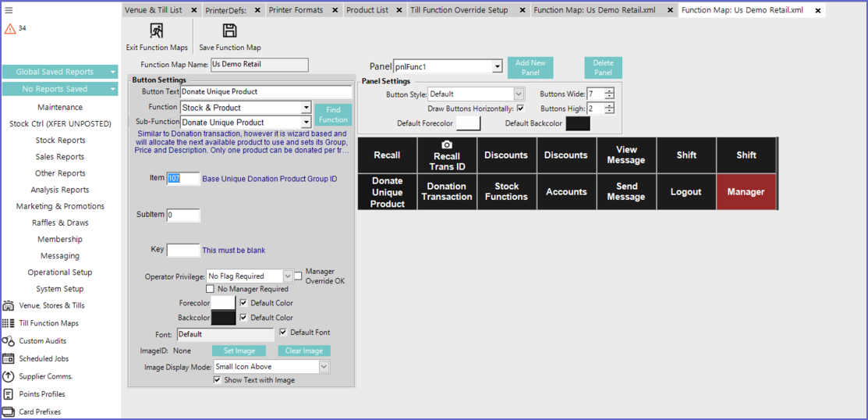Toggle Draw Buttons Horizontally checkbox
The width and height of the screenshot is (868, 420).
pos(520,108)
